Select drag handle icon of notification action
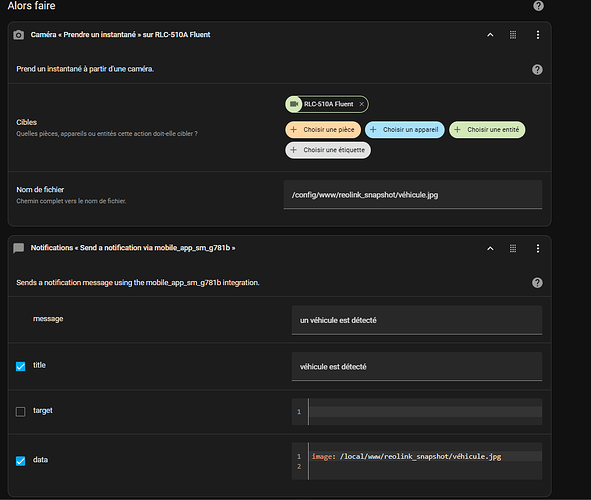The width and height of the screenshot is (591, 500). coord(513,248)
